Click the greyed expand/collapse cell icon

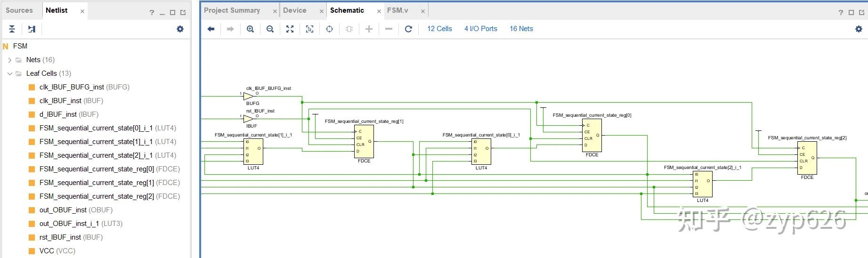pos(349,29)
